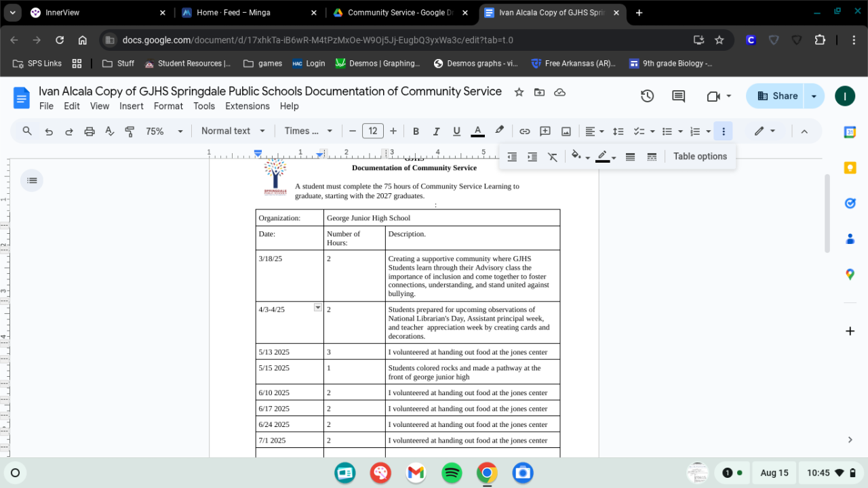Click the Clear formatting icon
This screenshot has height=488, width=868.
pyautogui.click(x=553, y=157)
